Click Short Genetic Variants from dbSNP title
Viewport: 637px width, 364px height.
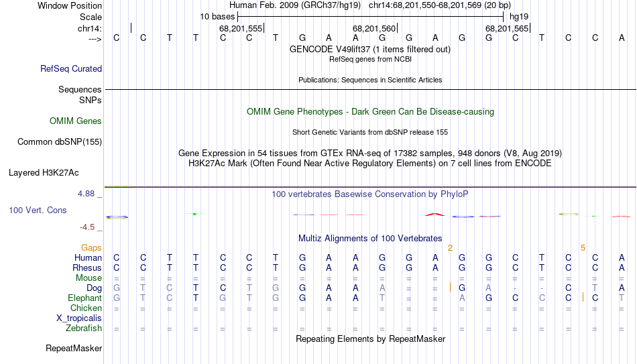tap(370, 132)
